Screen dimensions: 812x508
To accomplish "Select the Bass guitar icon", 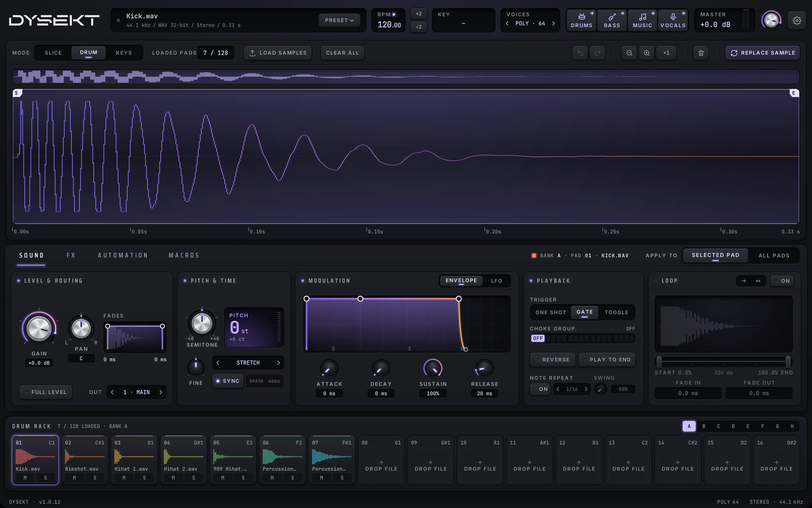I will tap(612, 21).
